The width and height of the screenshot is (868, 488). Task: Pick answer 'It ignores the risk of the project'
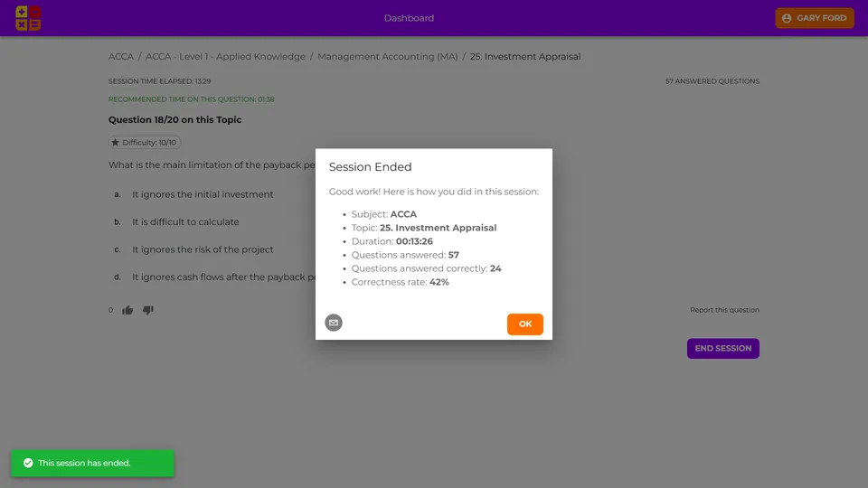203,249
